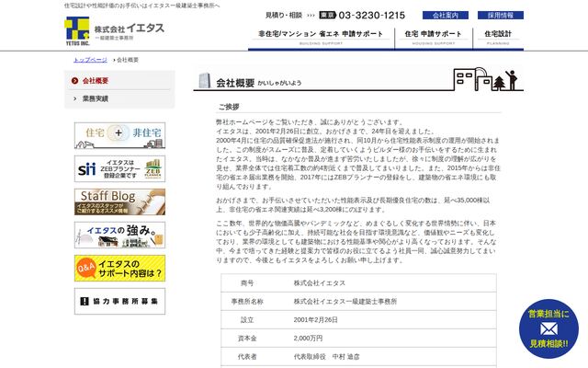Open the イエタスの強み banner
Screen dimensions: 588x368
[x=119, y=236]
